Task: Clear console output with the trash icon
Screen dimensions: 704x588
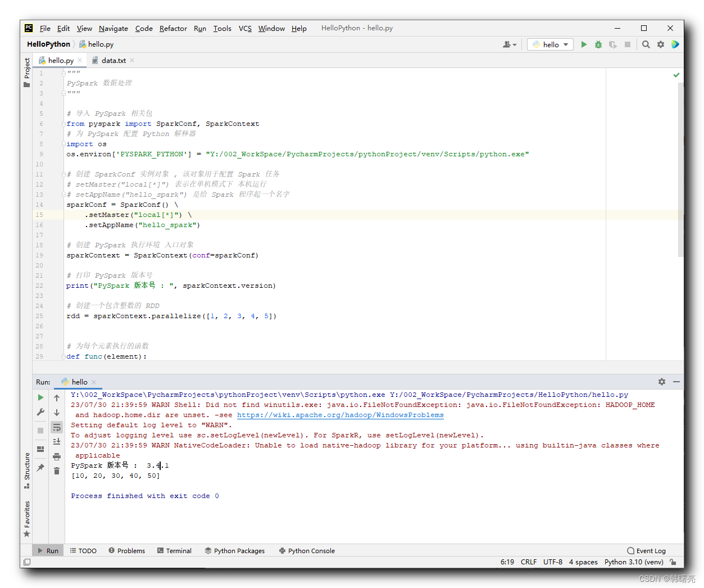Action: [x=57, y=471]
